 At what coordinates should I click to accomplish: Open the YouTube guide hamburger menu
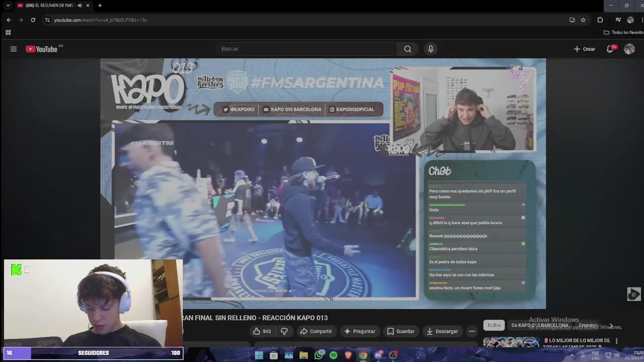tap(14, 49)
